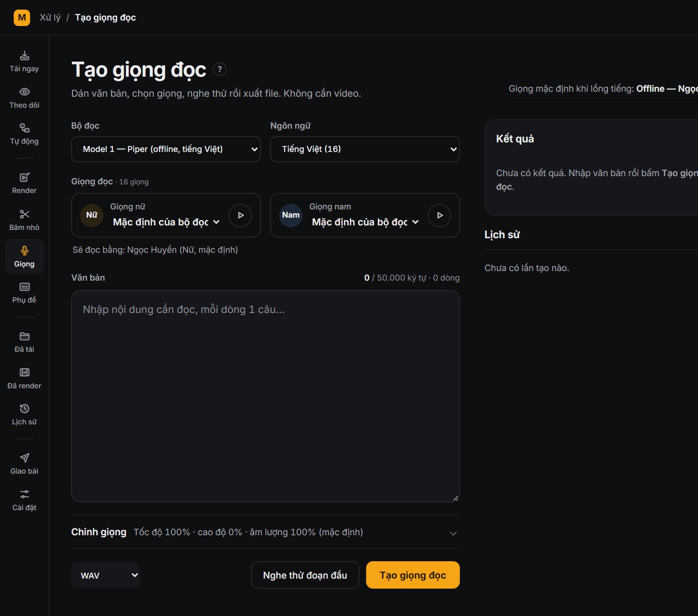The image size is (698, 616).
Task: Play the Giọng nam voice preview
Action: click(439, 215)
